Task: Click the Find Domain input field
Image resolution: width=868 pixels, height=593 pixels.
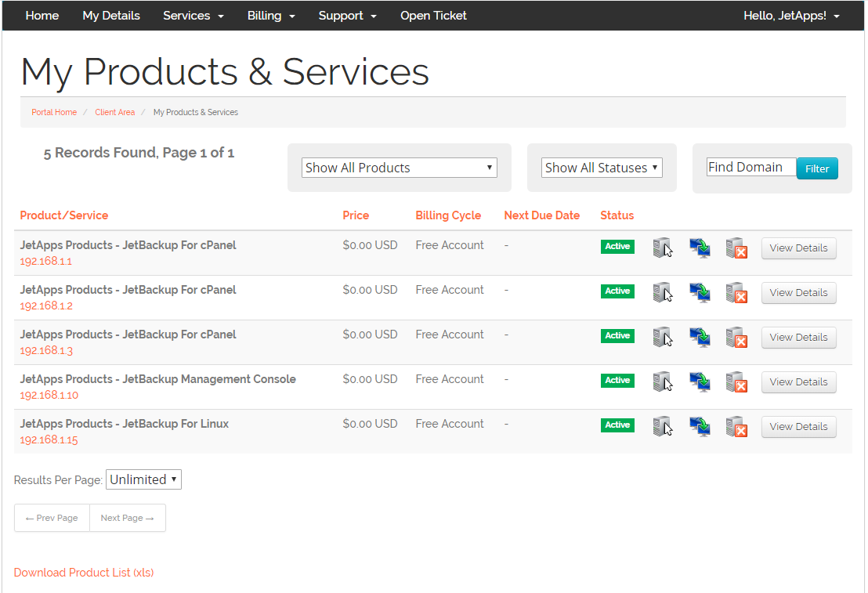Action: (x=751, y=167)
